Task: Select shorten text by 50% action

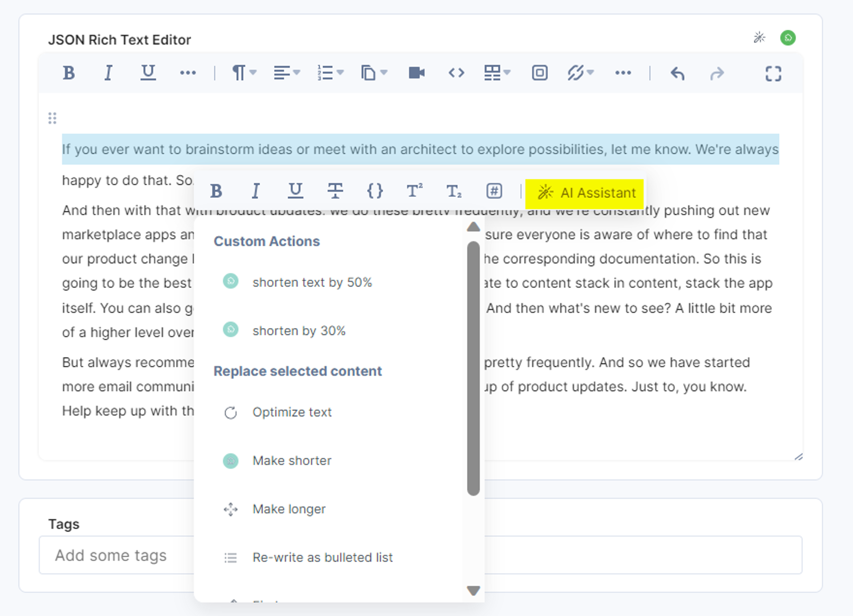Action: (312, 282)
